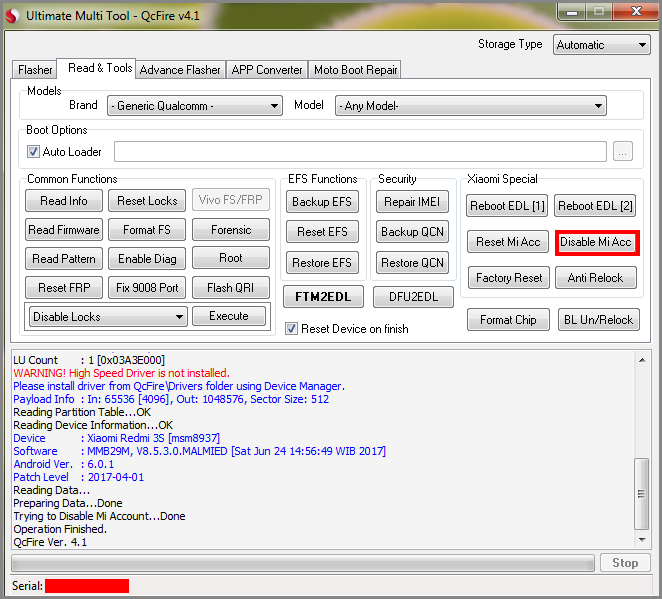Click the Format Chip button
Viewport: 662px width, 599px height.
coord(508,320)
